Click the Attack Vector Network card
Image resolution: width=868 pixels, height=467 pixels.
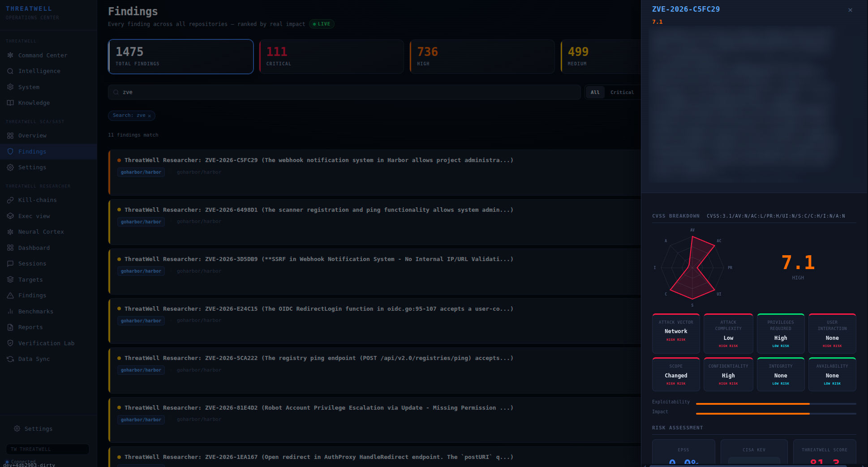pyautogui.click(x=676, y=334)
